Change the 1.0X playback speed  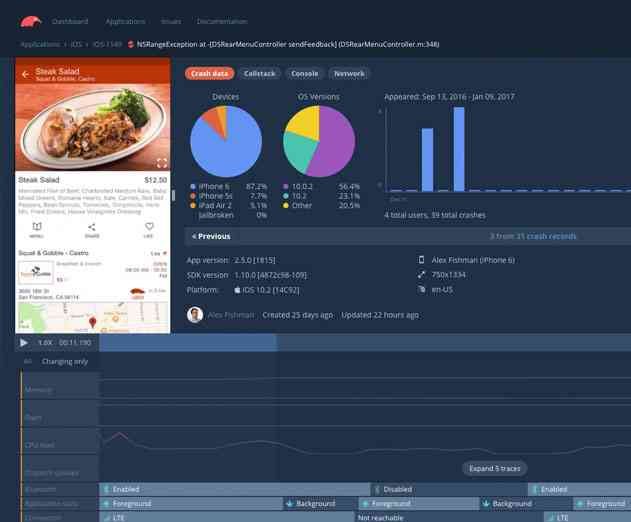(45, 342)
